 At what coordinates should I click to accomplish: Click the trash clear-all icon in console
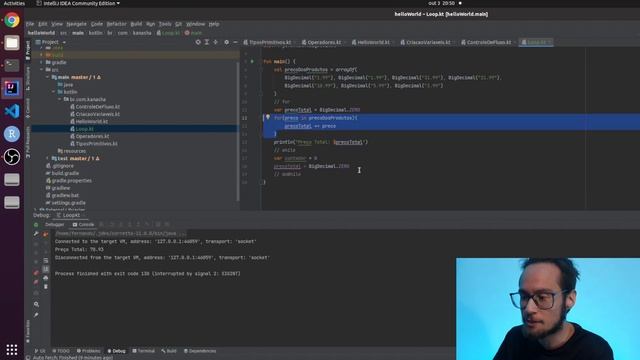click(46, 287)
